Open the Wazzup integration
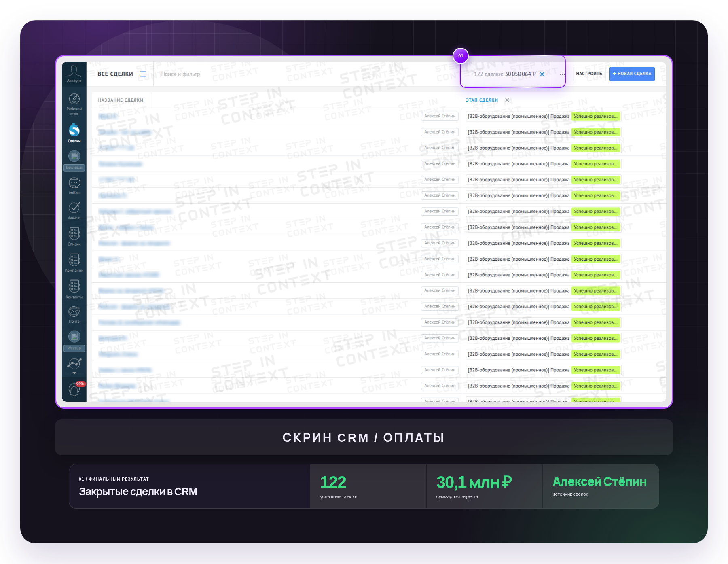The width and height of the screenshot is (728, 564). point(74,341)
